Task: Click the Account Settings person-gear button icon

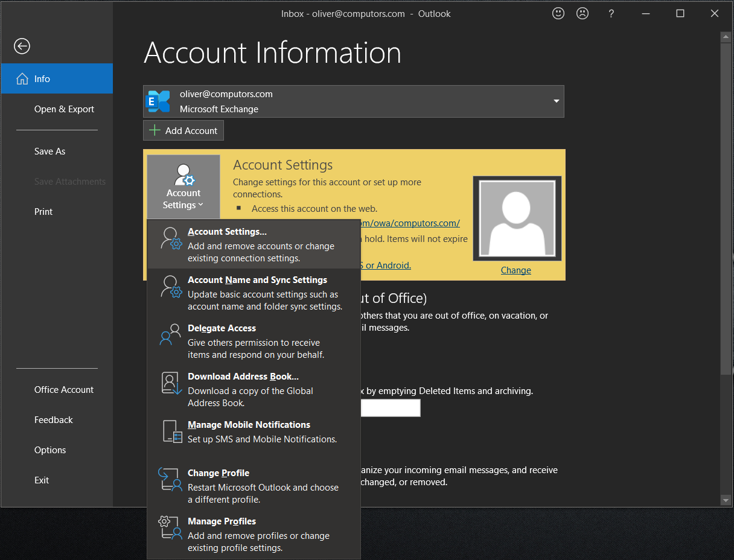Action: [183, 175]
